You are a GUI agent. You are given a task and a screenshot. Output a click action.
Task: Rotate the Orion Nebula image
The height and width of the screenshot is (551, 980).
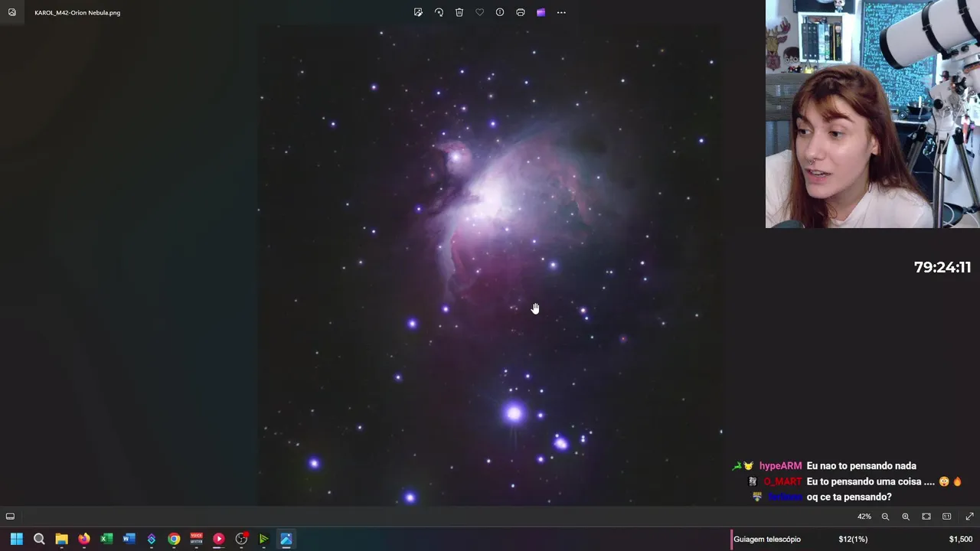pos(439,12)
